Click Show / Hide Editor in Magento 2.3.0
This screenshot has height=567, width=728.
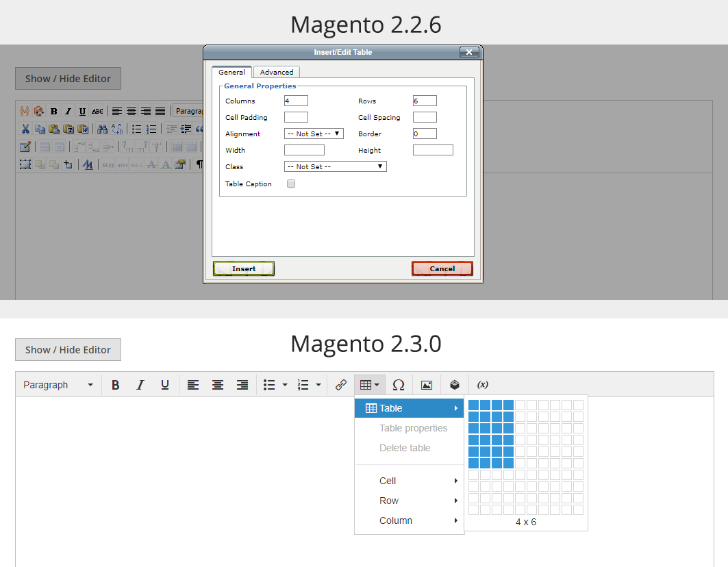pyautogui.click(x=68, y=350)
